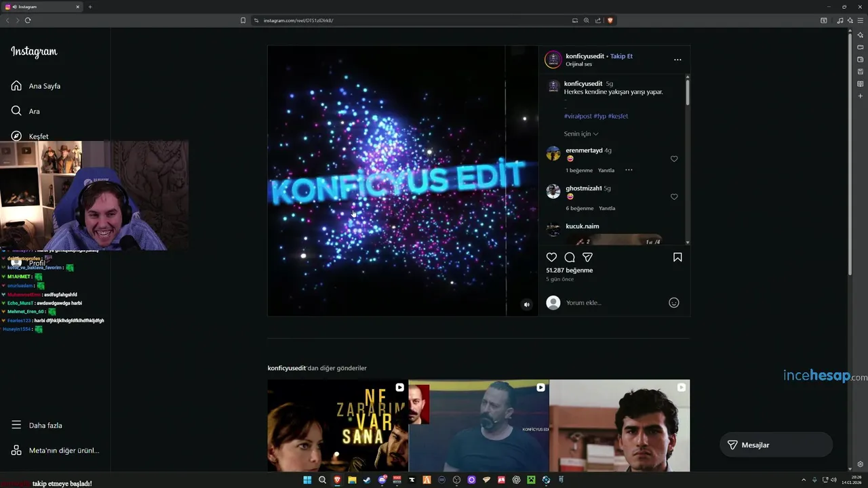Select the Instagram browser tab
Viewport: 868px width, 488px height.
[42, 7]
